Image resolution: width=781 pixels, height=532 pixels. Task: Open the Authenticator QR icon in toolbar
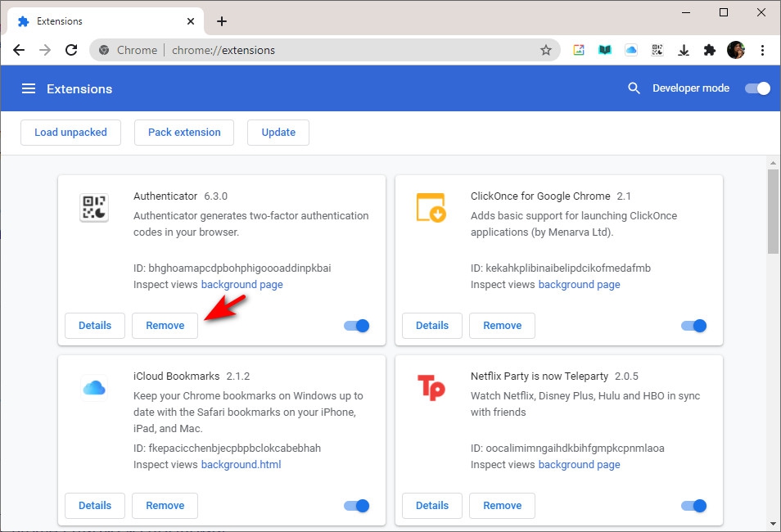(x=657, y=50)
